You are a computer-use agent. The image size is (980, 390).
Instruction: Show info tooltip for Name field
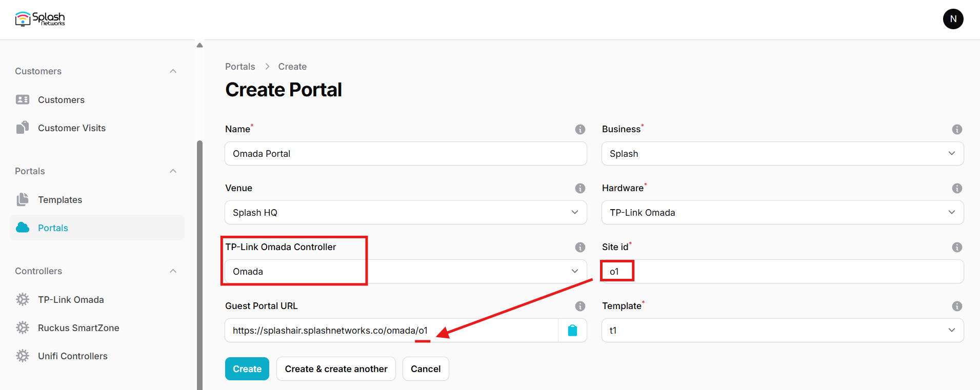pos(580,129)
